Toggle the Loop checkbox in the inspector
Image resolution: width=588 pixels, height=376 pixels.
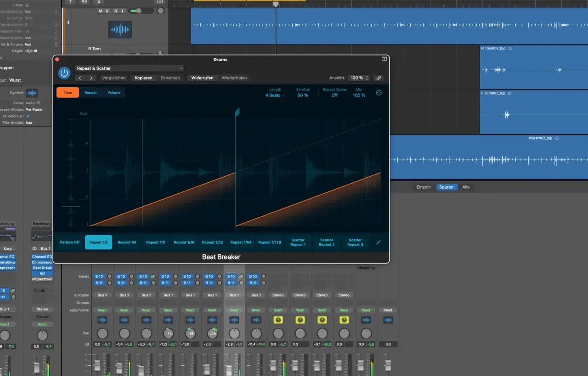27,5
